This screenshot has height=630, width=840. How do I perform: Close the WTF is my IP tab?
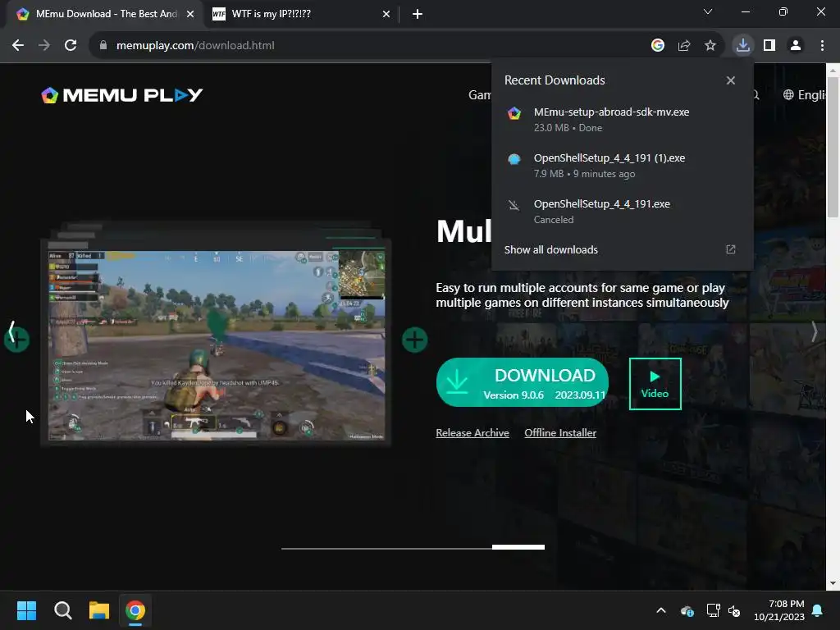click(x=386, y=14)
